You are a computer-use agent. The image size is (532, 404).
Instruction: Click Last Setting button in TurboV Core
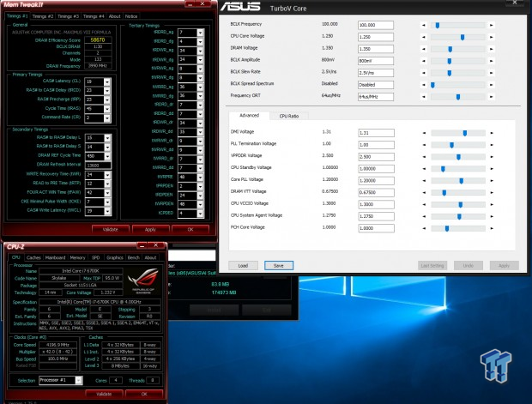pos(432,266)
